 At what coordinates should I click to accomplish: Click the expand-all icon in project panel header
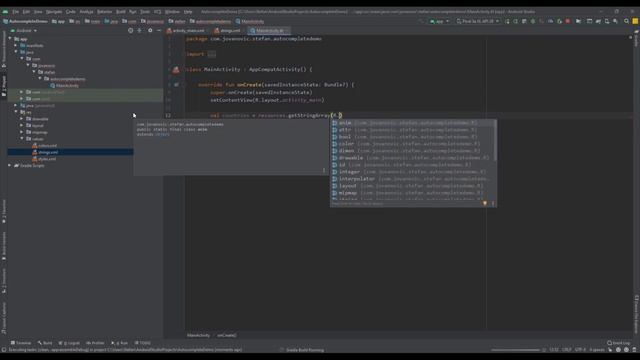click(x=140, y=30)
